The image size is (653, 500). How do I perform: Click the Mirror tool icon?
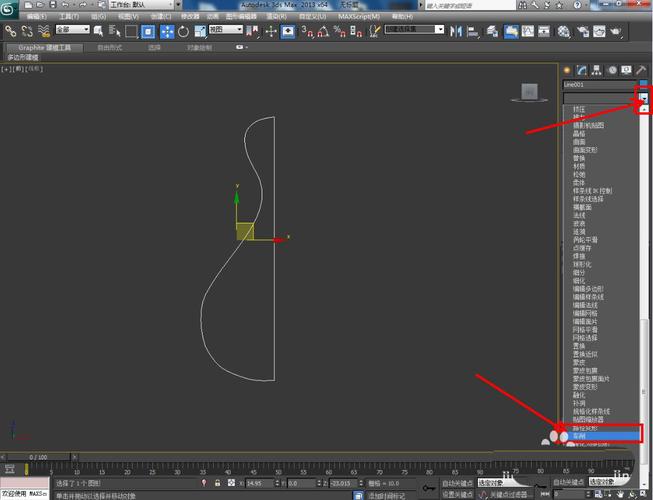point(456,32)
